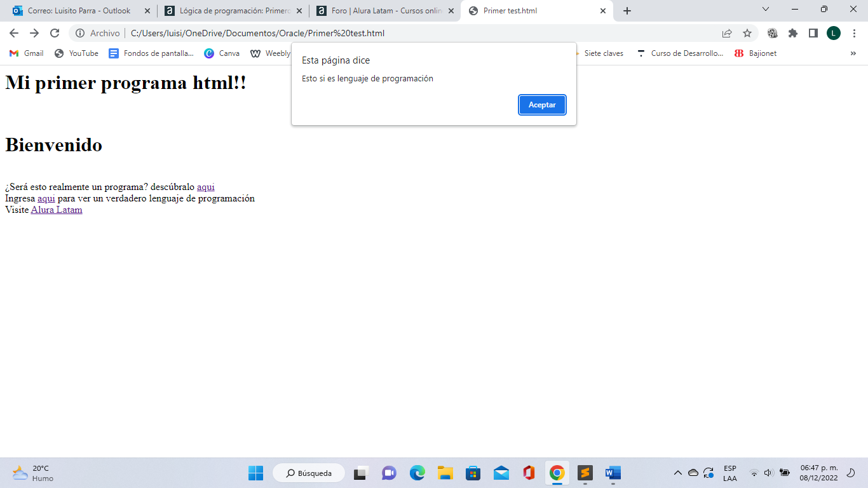Click the aqui link after Ingresa

[46, 198]
